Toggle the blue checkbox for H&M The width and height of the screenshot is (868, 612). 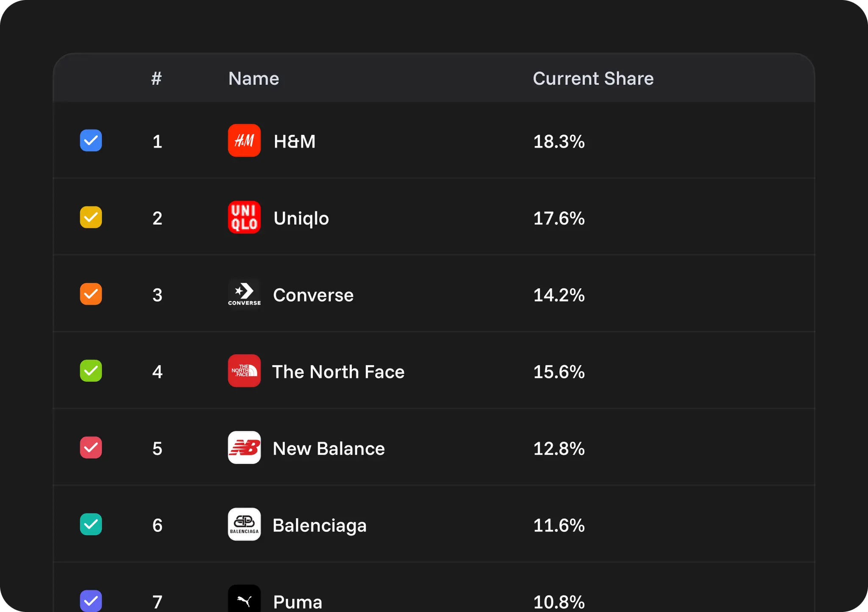coord(90,140)
